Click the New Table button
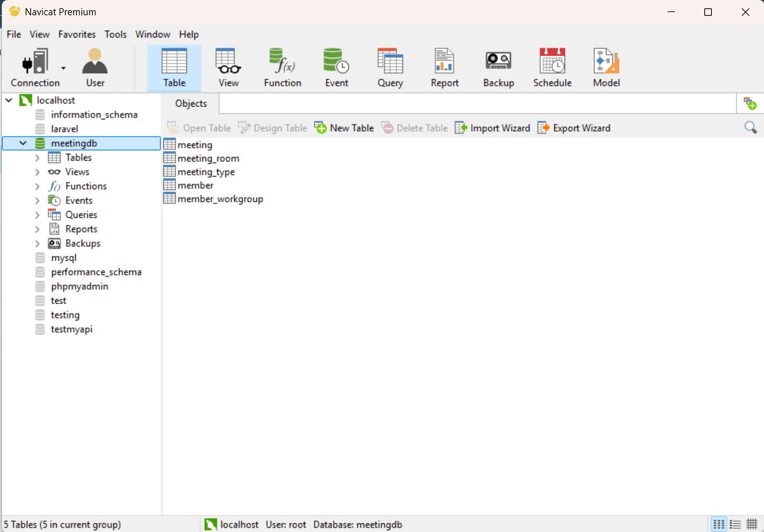Image resolution: width=764 pixels, height=532 pixels. point(344,128)
